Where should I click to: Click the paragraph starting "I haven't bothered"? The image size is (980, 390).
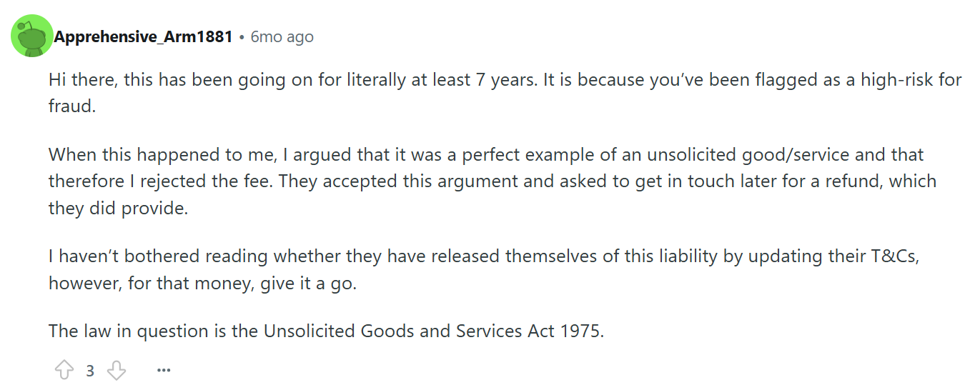(x=479, y=269)
